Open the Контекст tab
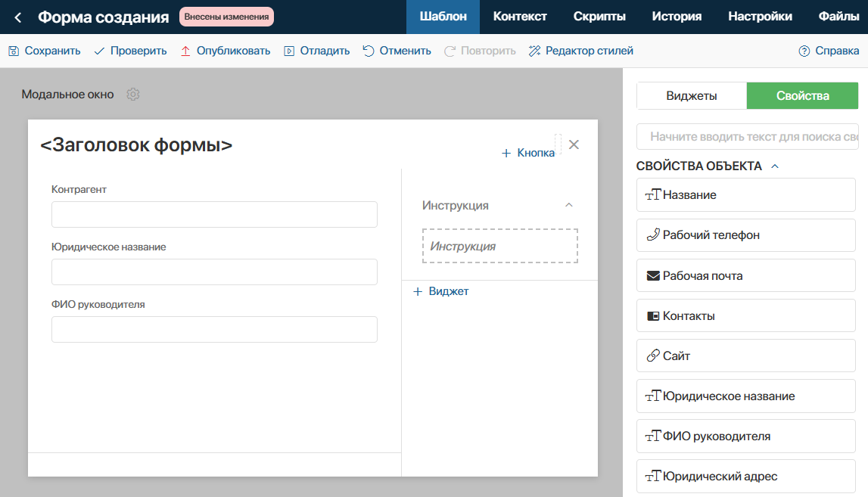 pos(520,17)
